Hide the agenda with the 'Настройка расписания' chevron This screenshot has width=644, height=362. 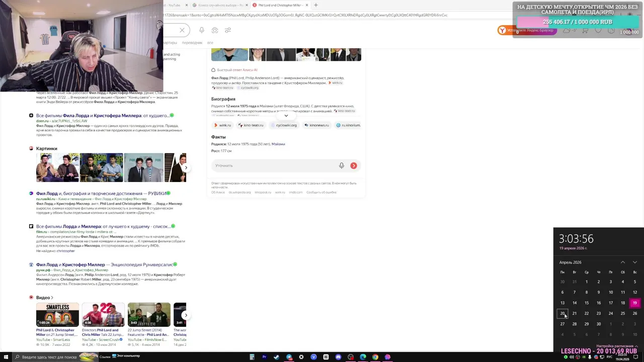click(x=637, y=346)
